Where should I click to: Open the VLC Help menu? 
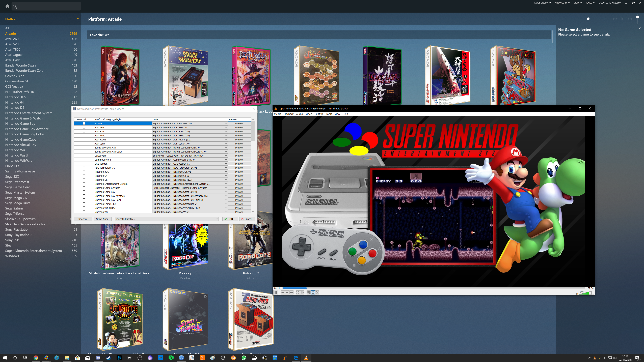[345, 114]
